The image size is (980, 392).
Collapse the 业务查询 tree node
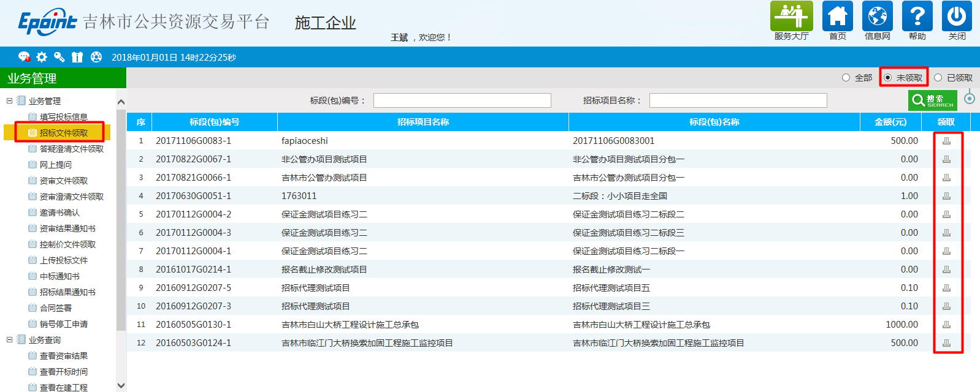click(x=9, y=339)
